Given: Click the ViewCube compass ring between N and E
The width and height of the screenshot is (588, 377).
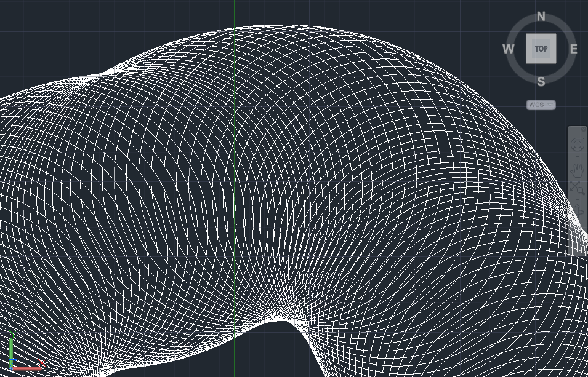Looking at the screenshot, I should [x=564, y=26].
